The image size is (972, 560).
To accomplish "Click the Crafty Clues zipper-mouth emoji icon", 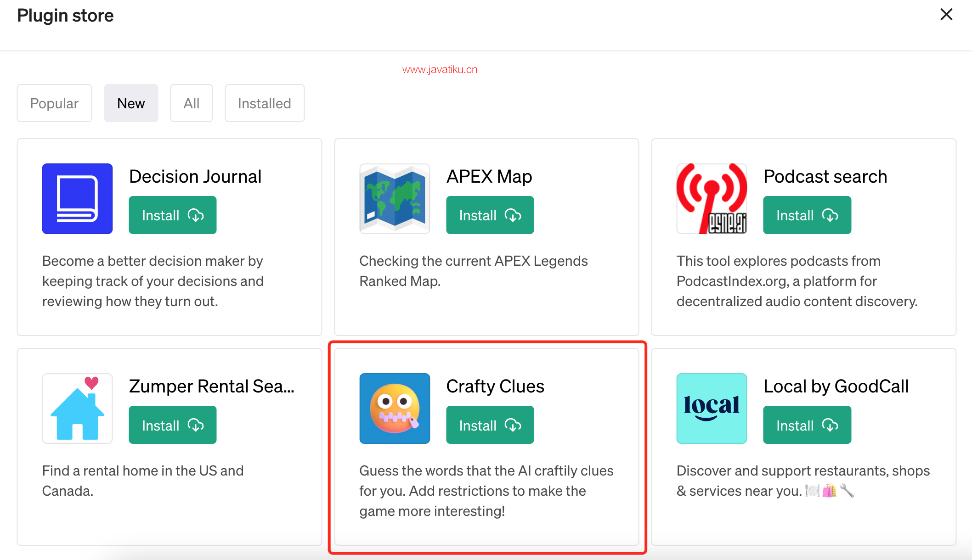I will click(x=395, y=409).
